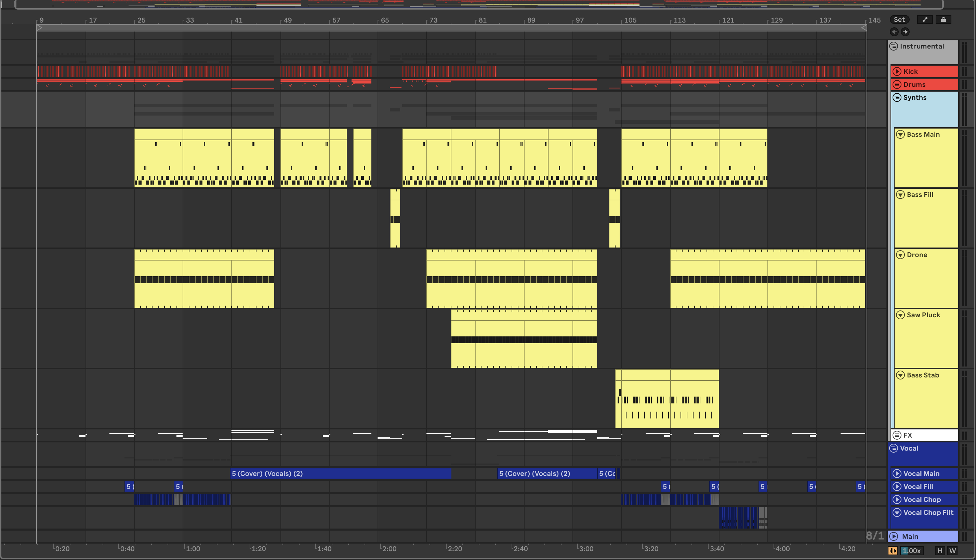Jump to next locator arrow
The image size is (976, 560).
[x=905, y=32]
